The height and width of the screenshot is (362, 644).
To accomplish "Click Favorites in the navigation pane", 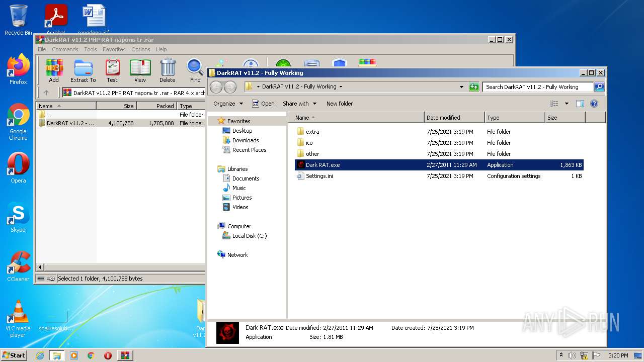I will pos(238,121).
